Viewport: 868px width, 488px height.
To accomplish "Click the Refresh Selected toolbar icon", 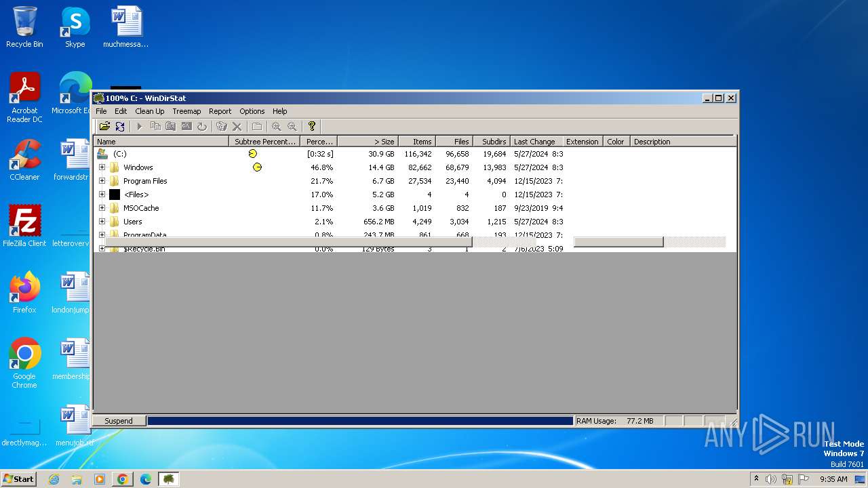I will [x=202, y=126].
